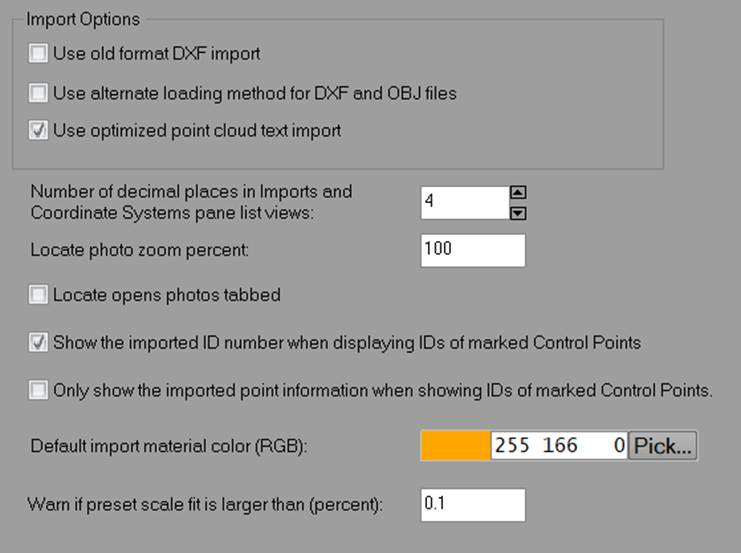Click the Use optimized point cloud text label
Viewport: 741px width, 553px height.
pyautogui.click(x=197, y=131)
